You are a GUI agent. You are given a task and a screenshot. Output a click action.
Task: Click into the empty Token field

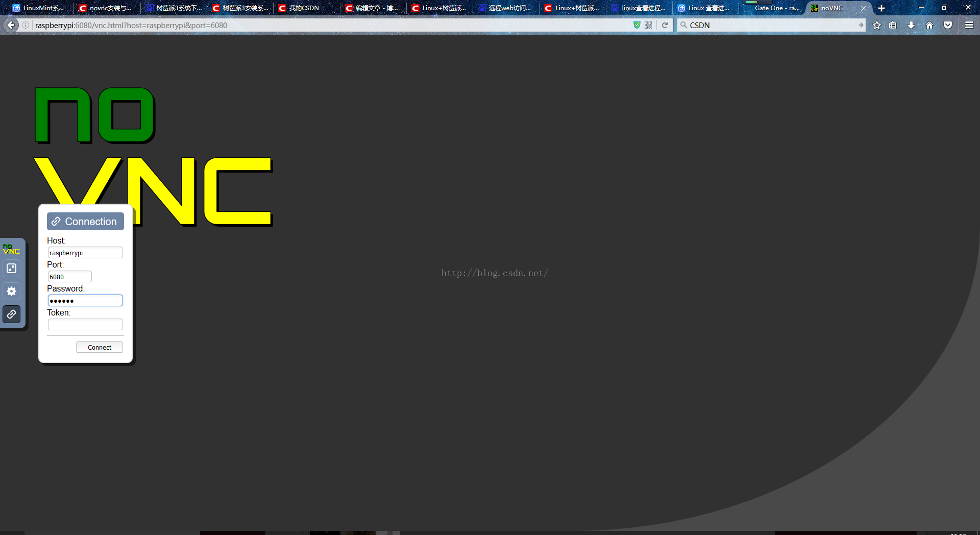85,325
